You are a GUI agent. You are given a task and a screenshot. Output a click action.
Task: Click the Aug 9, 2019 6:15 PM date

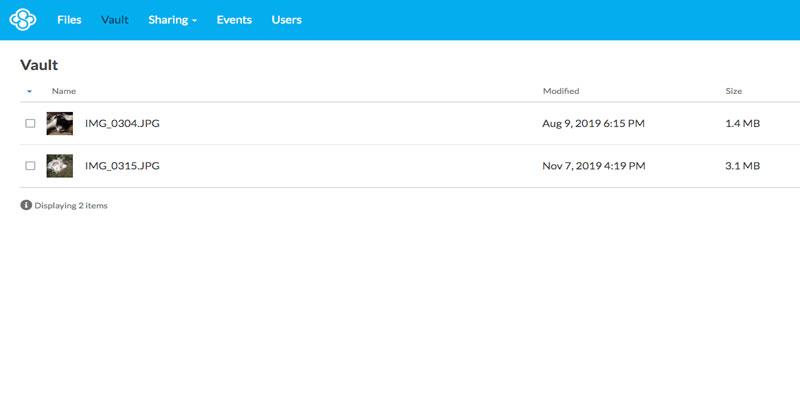coord(593,123)
